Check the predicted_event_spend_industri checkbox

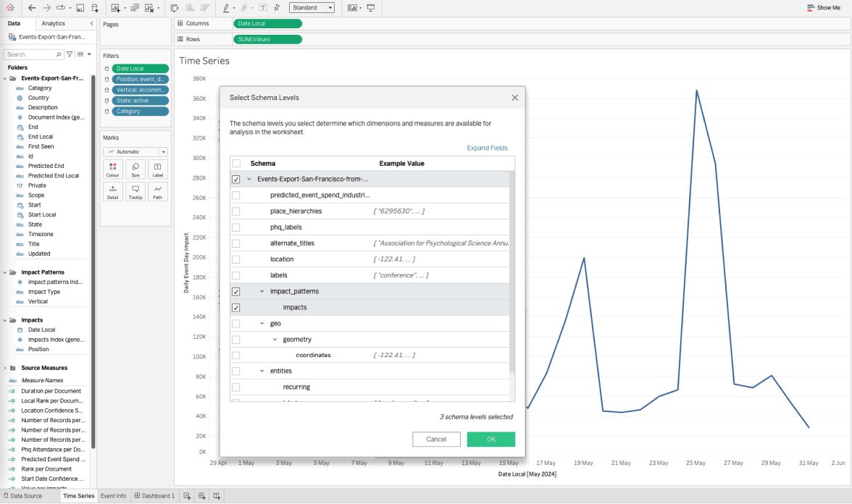point(236,195)
